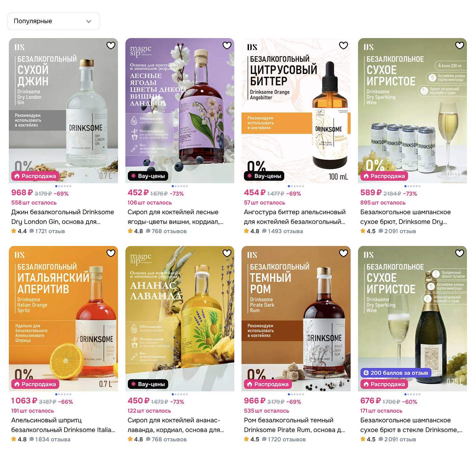Open the non-alcoholic gin product title link
This screenshot has height=457, width=476.
(x=63, y=217)
